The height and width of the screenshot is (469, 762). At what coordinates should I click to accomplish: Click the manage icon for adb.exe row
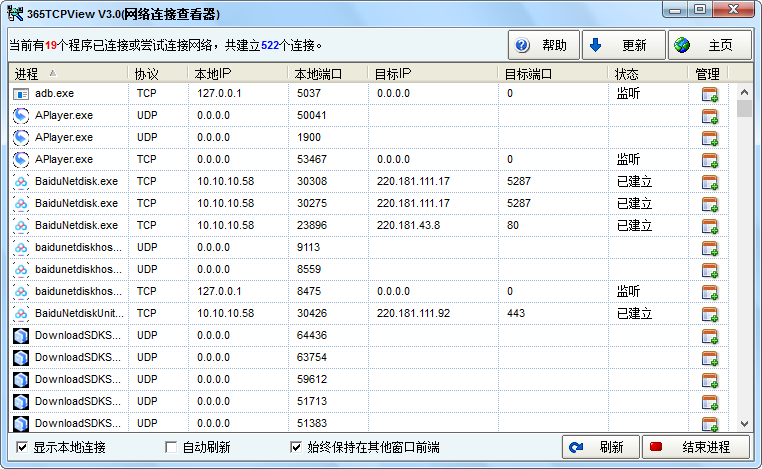[x=710, y=94]
